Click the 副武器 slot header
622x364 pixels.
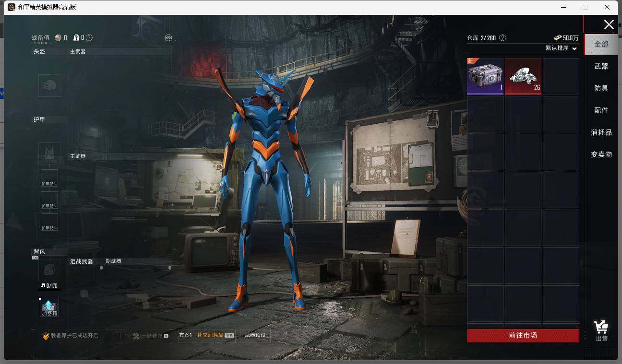point(113,261)
